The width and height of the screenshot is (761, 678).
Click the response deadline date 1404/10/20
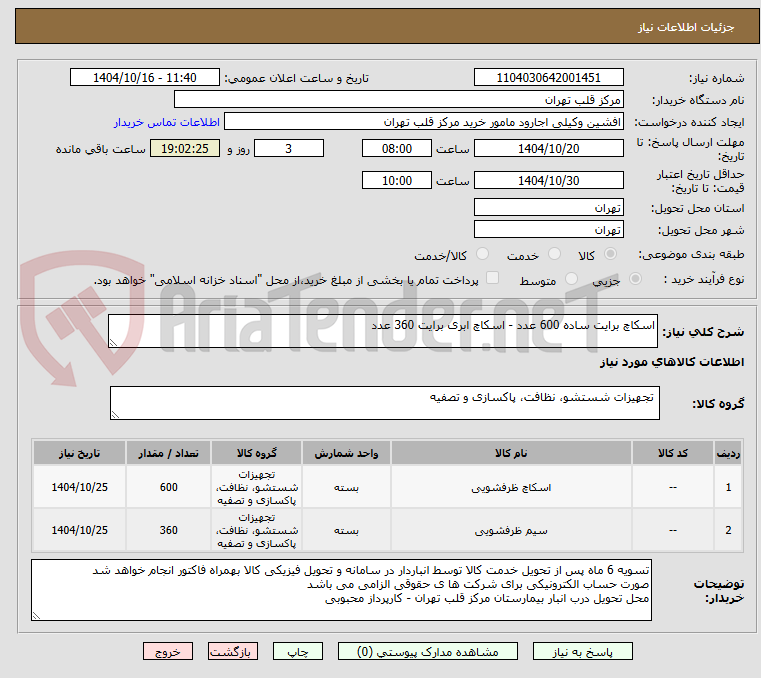point(548,148)
